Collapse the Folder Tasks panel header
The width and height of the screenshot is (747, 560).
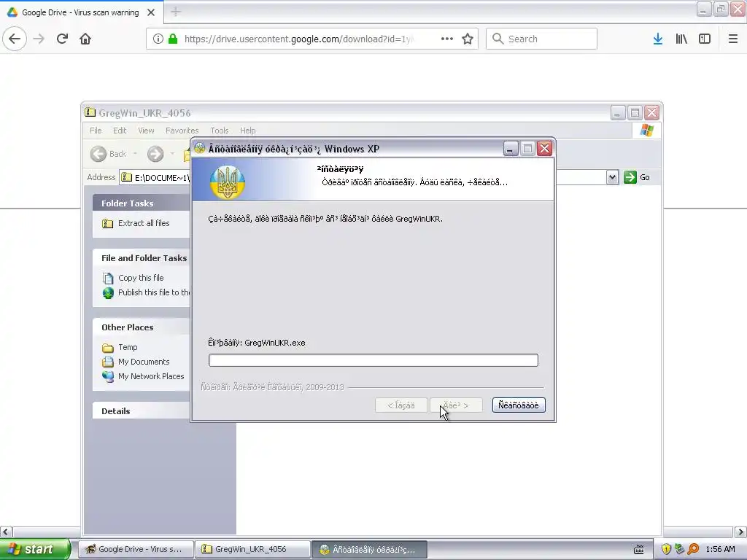point(142,203)
